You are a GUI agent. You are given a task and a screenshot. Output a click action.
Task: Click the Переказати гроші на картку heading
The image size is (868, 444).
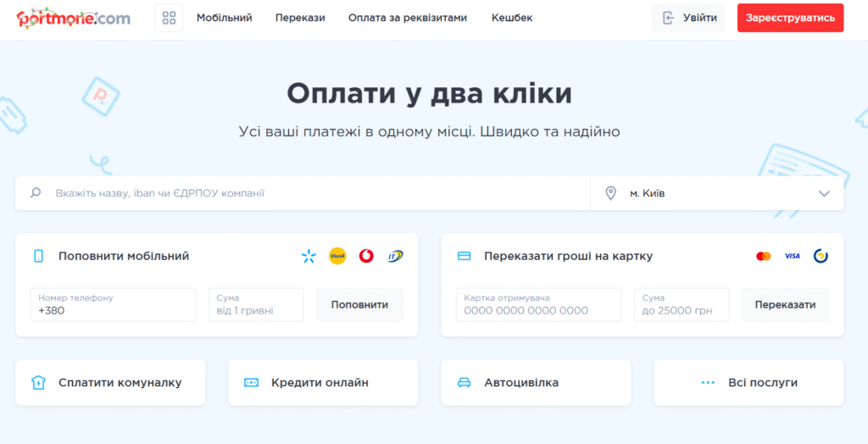tap(569, 257)
